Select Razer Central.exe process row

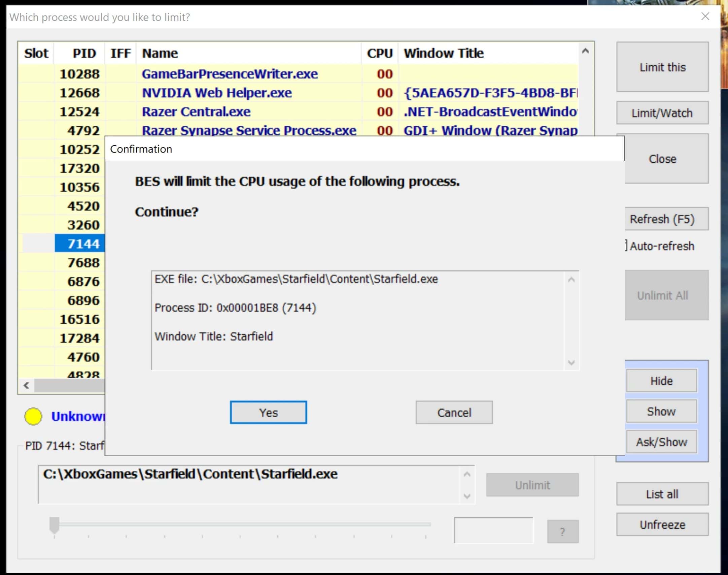click(x=196, y=111)
